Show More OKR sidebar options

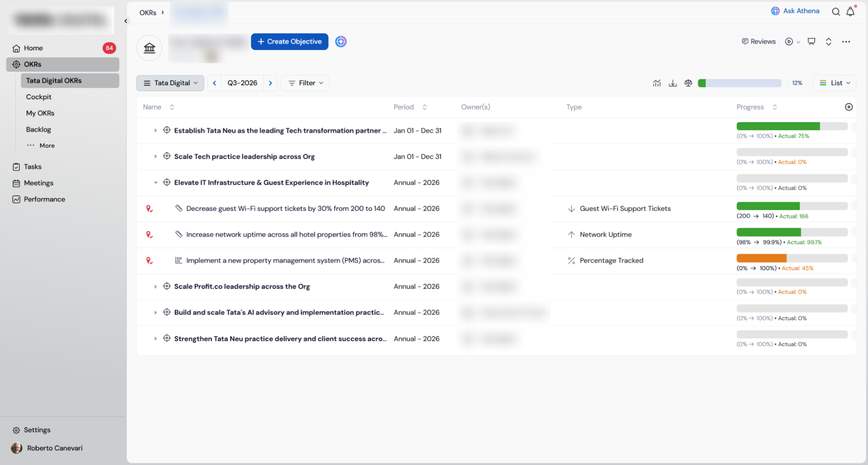click(41, 146)
